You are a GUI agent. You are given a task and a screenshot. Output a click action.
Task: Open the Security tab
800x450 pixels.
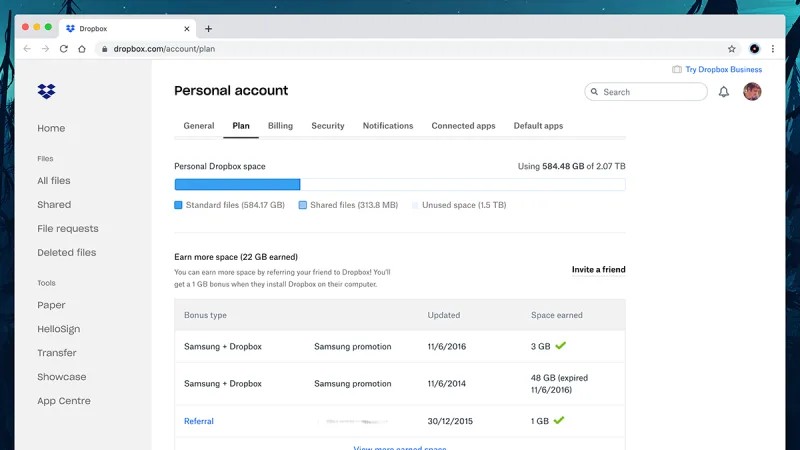point(328,126)
